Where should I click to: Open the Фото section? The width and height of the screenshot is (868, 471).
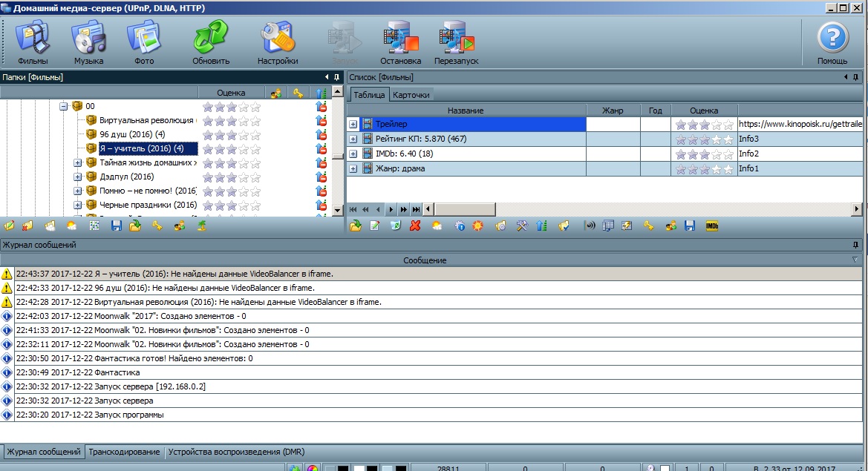pos(144,43)
